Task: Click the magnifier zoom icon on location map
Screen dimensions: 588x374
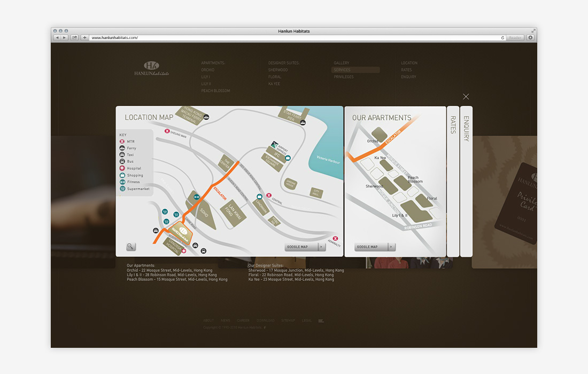Action: coord(131,246)
